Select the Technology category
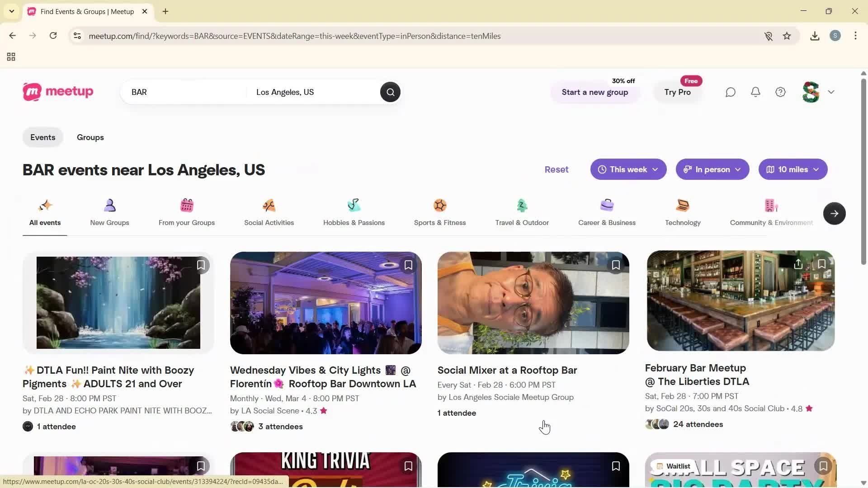The image size is (868, 488). (682, 212)
